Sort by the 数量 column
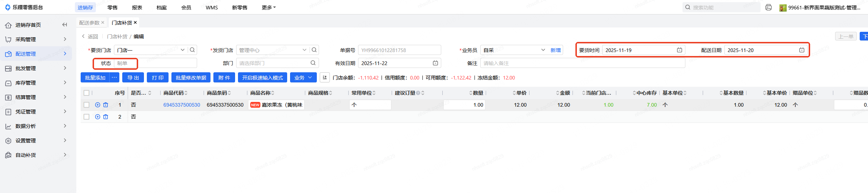This screenshot has width=868, height=193. pyautogui.click(x=471, y=93)
